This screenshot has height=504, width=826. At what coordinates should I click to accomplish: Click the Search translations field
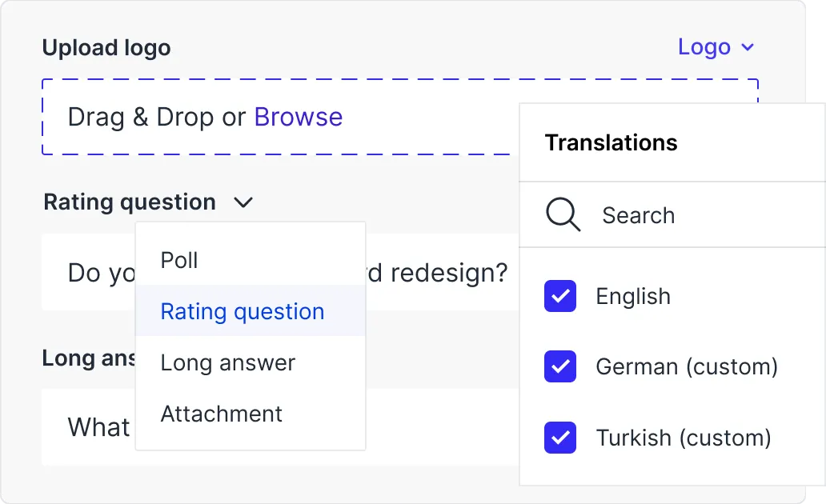coord(680,215)
